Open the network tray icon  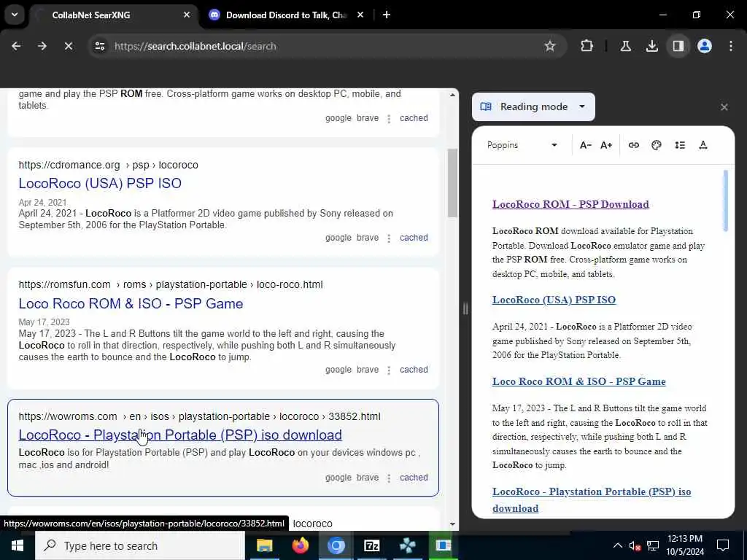click(653, 545)
